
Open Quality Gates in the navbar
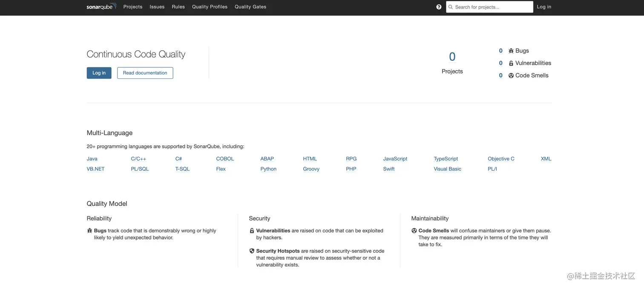tap(250, 7)
